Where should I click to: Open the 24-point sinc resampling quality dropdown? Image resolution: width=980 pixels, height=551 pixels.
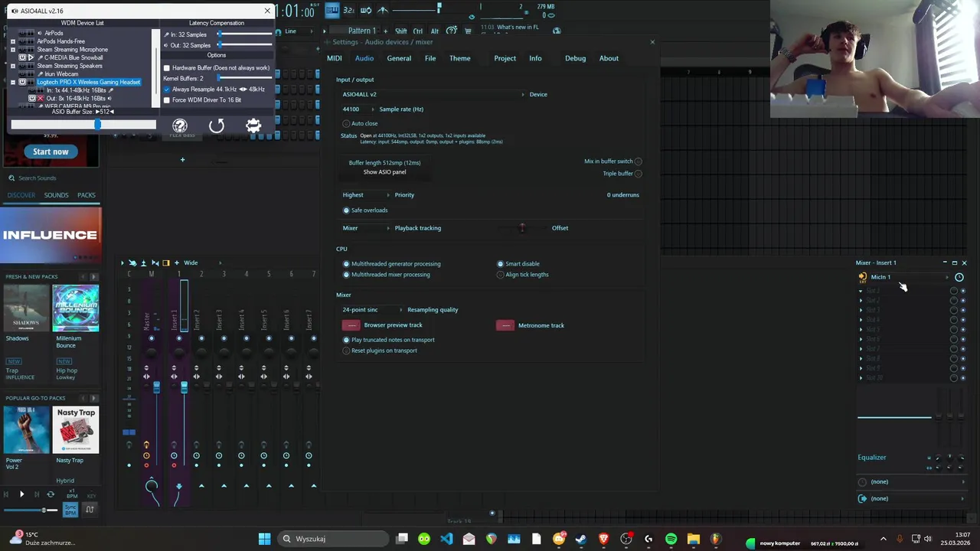371,310
